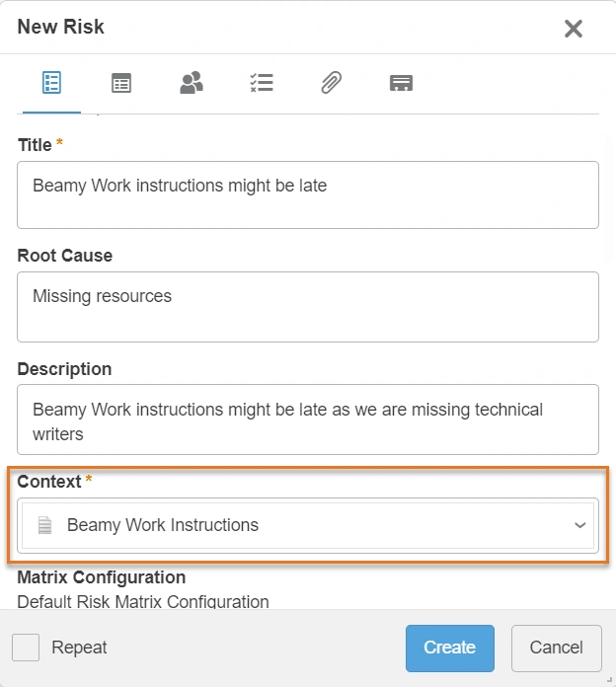Toggle the Repeat checkbox
This screenshot has width=616, height=687.
coord(26,648)
